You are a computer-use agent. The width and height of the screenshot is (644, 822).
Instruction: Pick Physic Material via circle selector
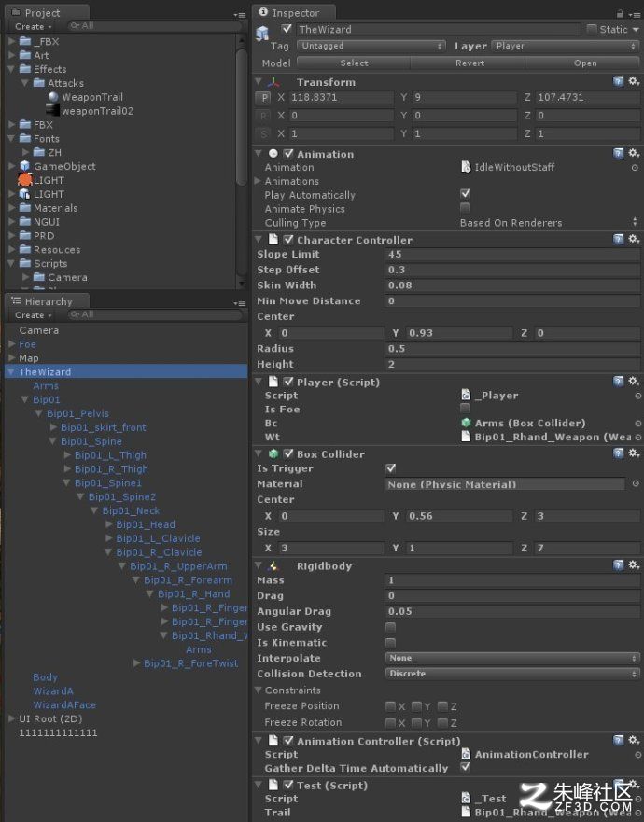click(x=636, y=484)
